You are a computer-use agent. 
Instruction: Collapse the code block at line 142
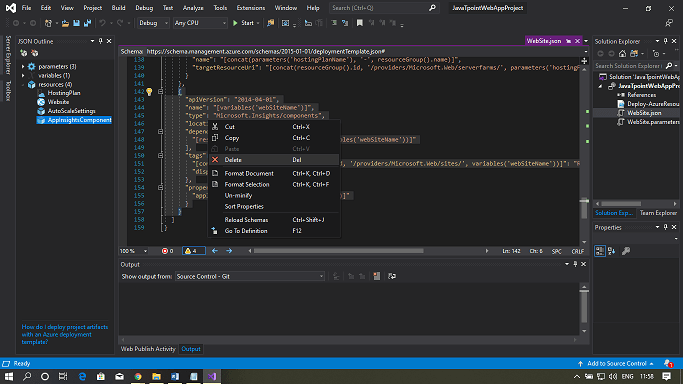click(x=160, y=91)
